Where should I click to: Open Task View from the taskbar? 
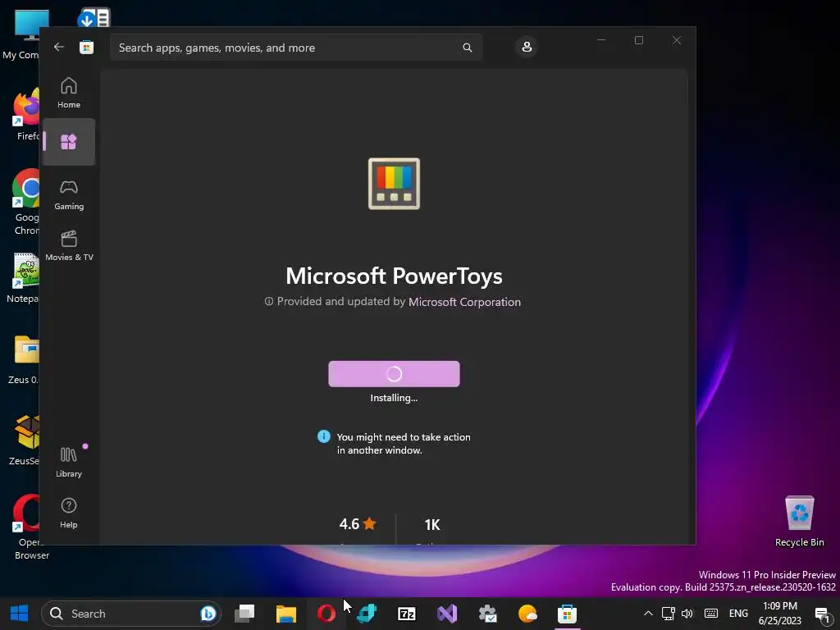[244, 614]
